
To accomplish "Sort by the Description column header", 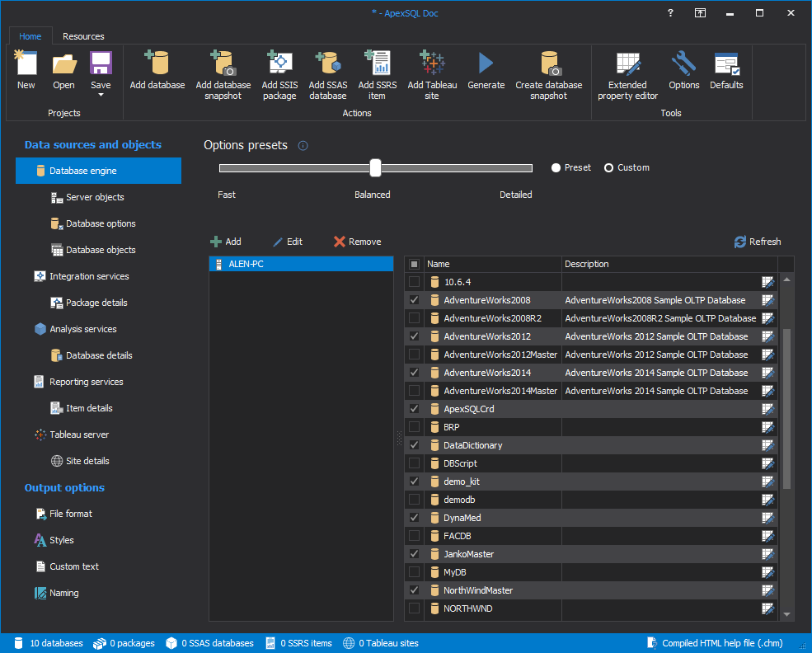I will [669, 264].
